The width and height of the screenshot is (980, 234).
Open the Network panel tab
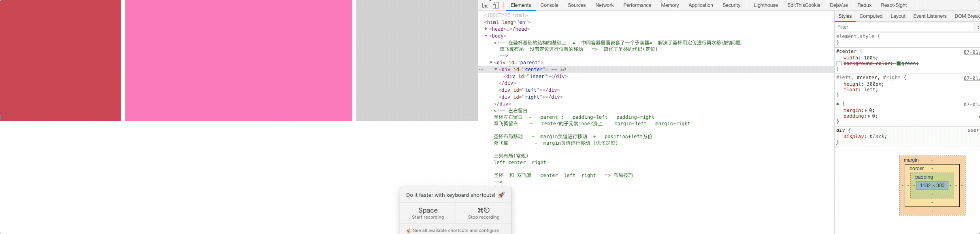tap(604, 5)
